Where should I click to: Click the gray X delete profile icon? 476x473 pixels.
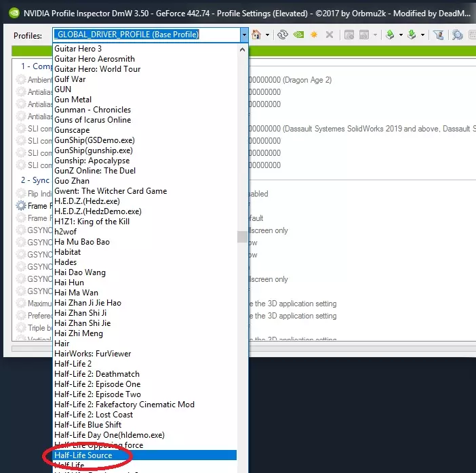pos(330,35)
